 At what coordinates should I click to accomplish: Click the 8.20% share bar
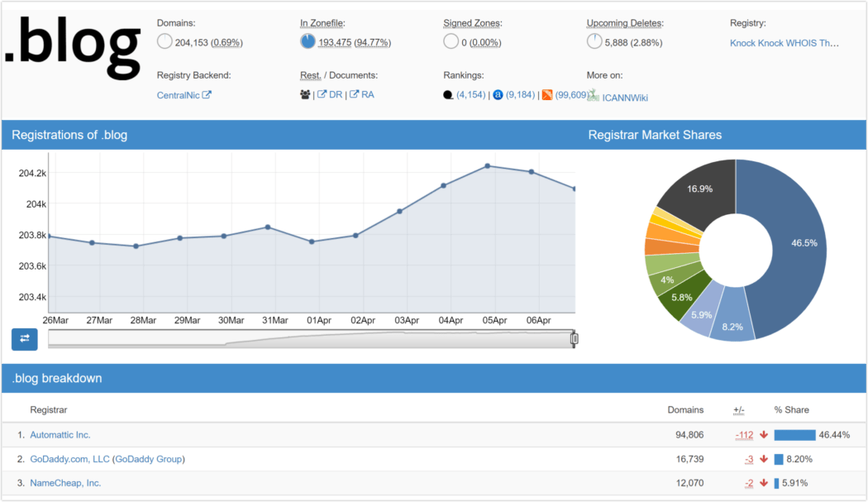point(779,459)
